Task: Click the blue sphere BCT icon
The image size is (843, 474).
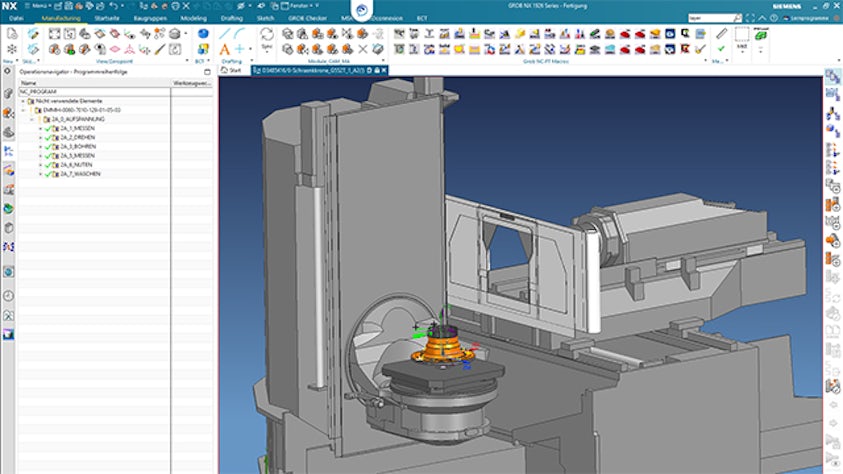Action: [x=203, y=34]
